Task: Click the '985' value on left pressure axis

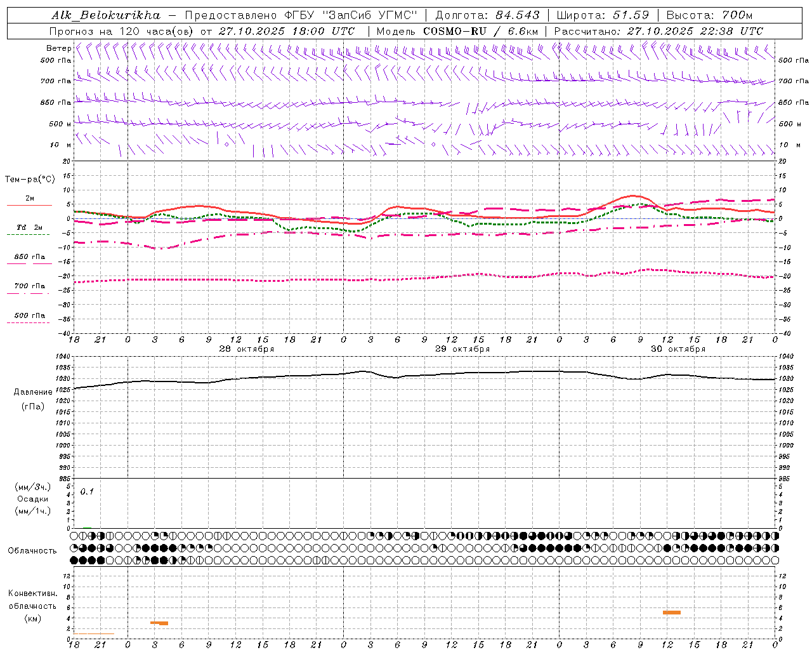Action: pos(65,479)
